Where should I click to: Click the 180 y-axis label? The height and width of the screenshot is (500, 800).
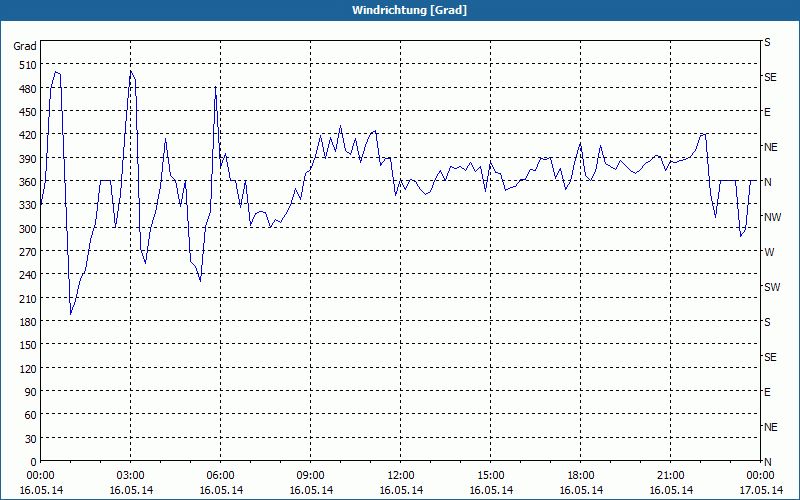coord(29,322)
